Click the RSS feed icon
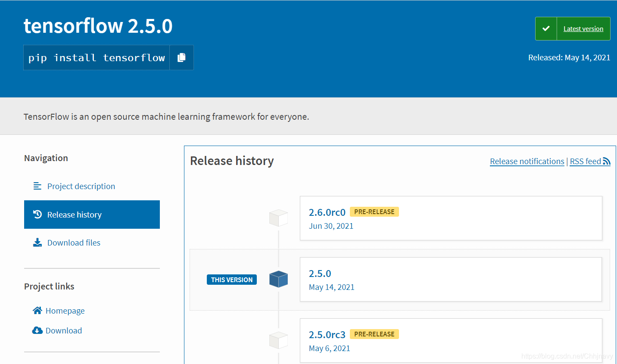 [x=608, y=161]
